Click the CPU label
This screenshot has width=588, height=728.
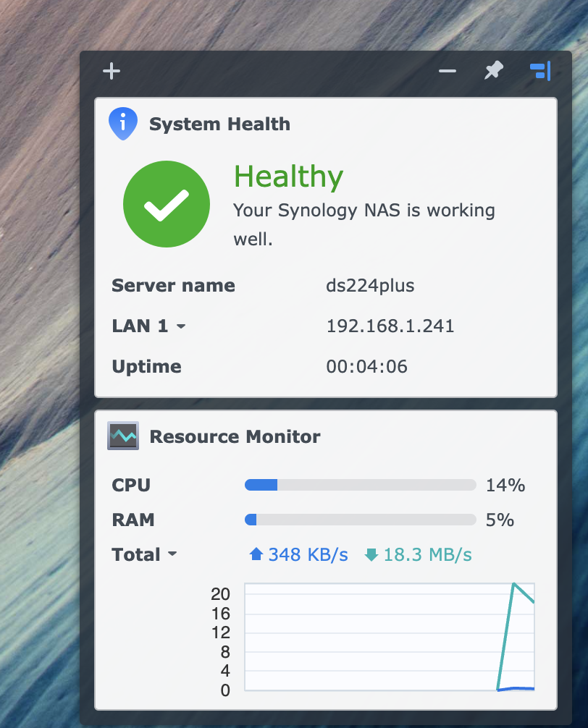pyautogui.click(x=131, y=485)
